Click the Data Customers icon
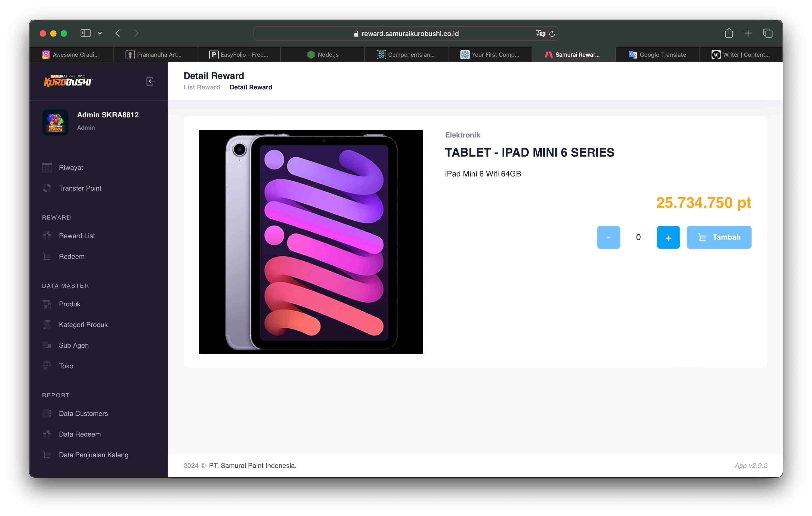The width and height of the screenshot is (812, 516). point(47,414)
